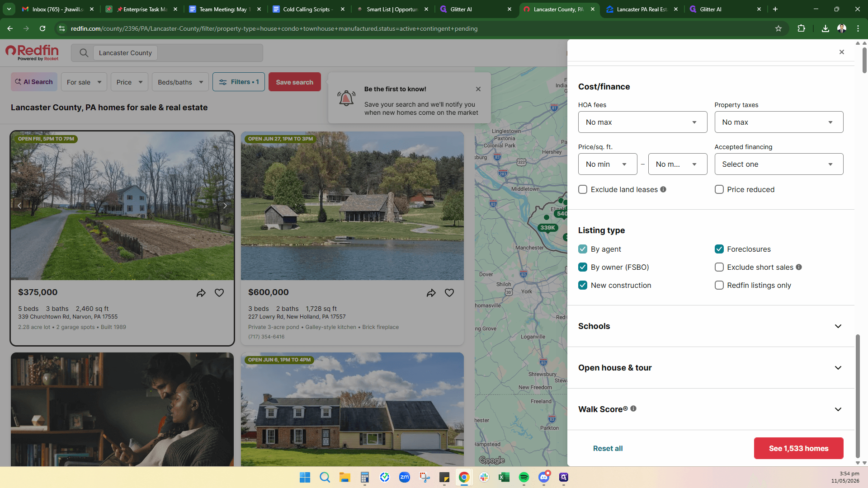Switch to Cold Calling Scripts tab
Viewport: 868px width, 488px height.
(308, 9)
